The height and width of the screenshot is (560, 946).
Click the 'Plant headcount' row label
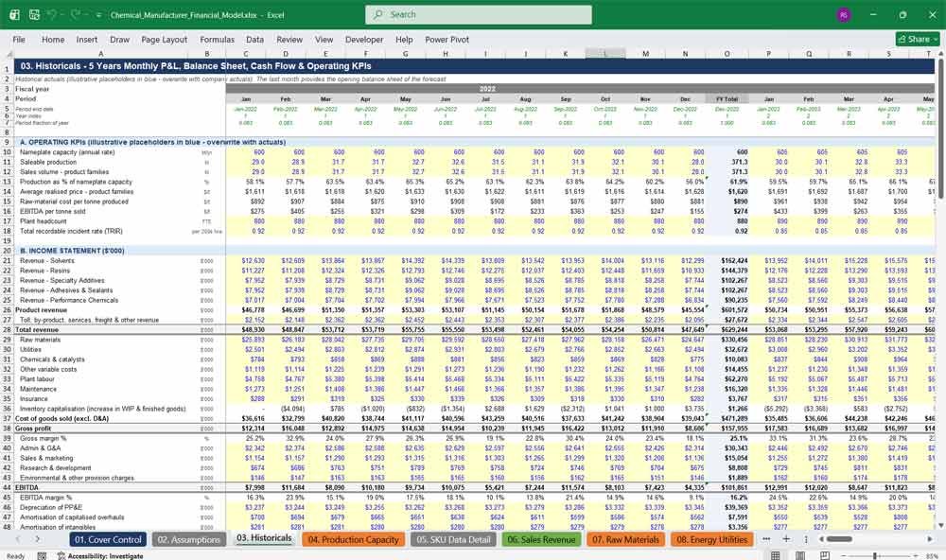coord(43,221)
